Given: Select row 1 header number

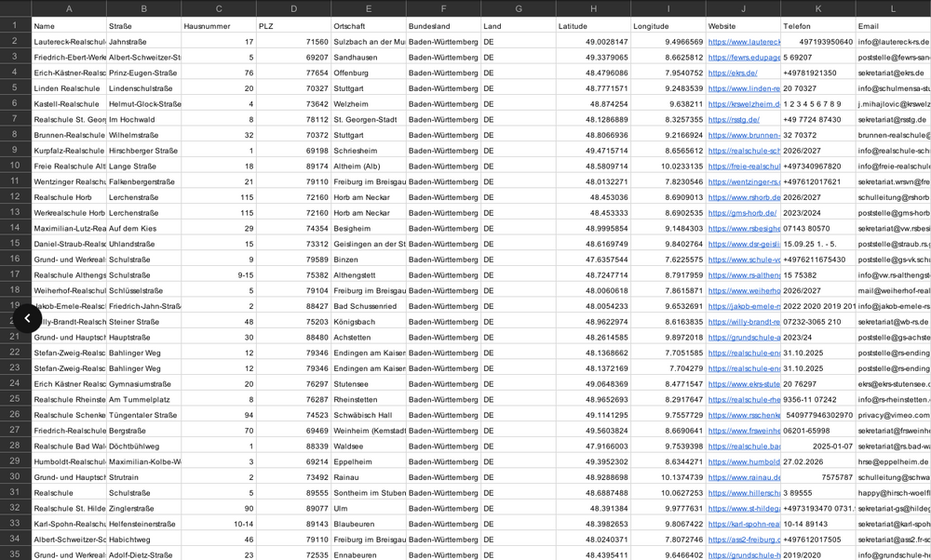Looking at the screenshot, I should click(x=16, y=25).
